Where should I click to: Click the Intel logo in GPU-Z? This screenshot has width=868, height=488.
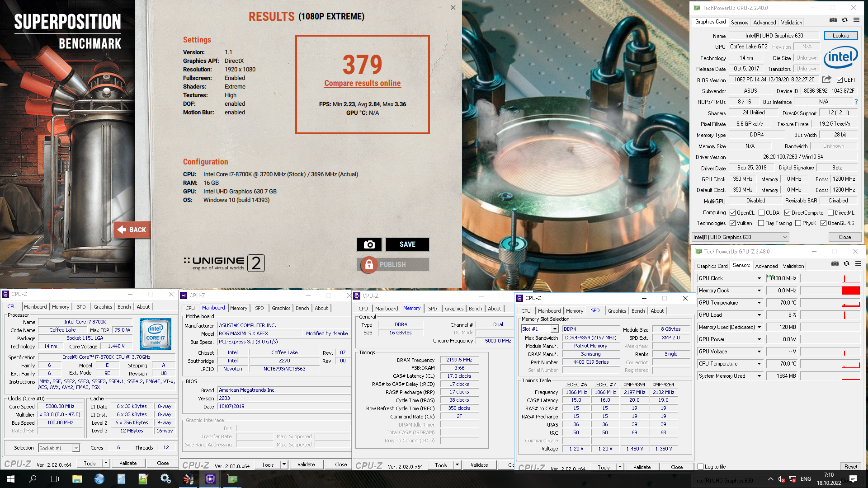tap(841, 57)
